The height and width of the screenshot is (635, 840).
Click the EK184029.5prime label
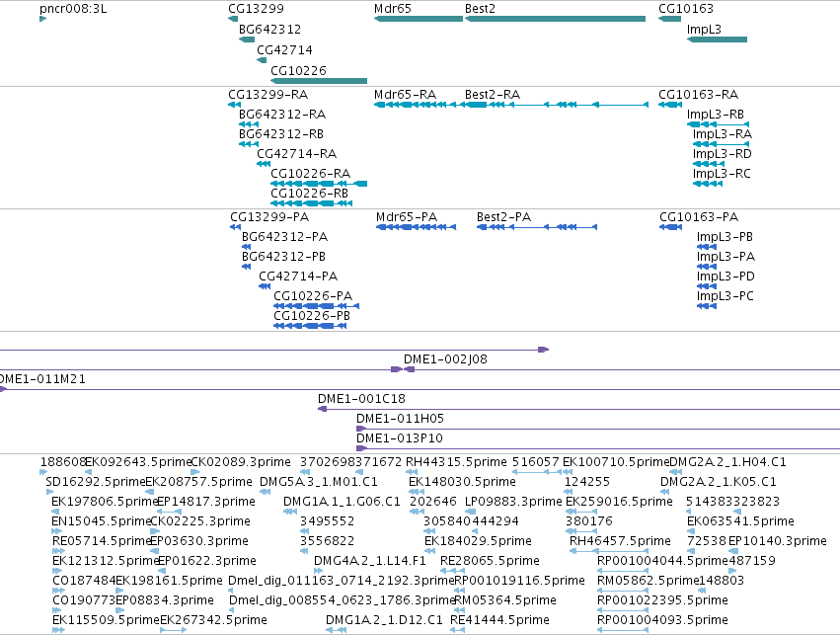pyautogui.click(x=478, y=541)
